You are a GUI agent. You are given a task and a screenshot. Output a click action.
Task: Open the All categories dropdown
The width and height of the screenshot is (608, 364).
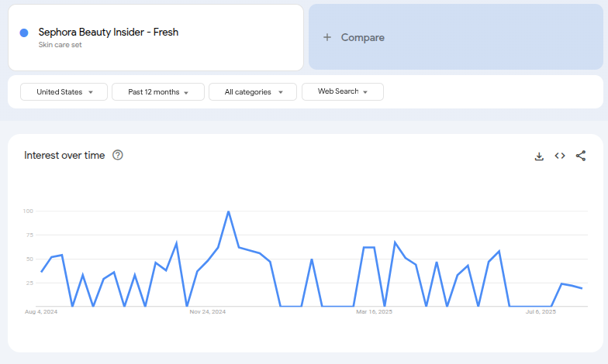(x=253, y=91)
